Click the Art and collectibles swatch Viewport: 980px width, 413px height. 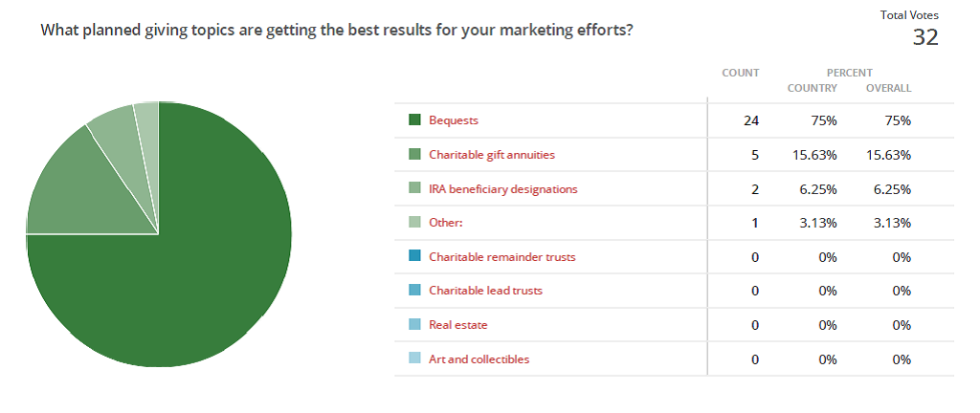(x=415, y=359)
